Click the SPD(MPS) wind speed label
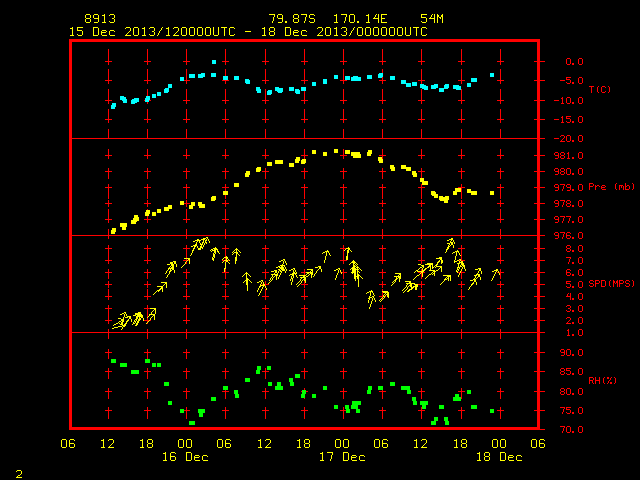640x480 pixels. point(611,283)
